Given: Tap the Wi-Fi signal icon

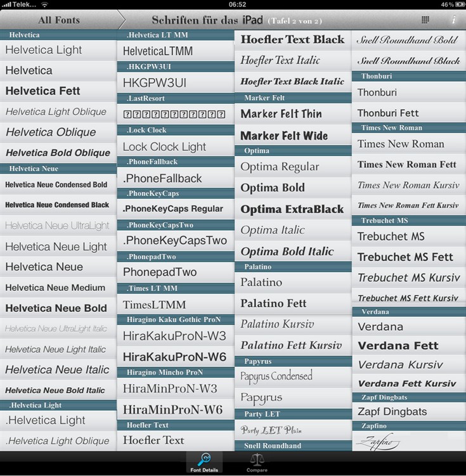Looking at the screenshot, I should (x=44, y=4).
